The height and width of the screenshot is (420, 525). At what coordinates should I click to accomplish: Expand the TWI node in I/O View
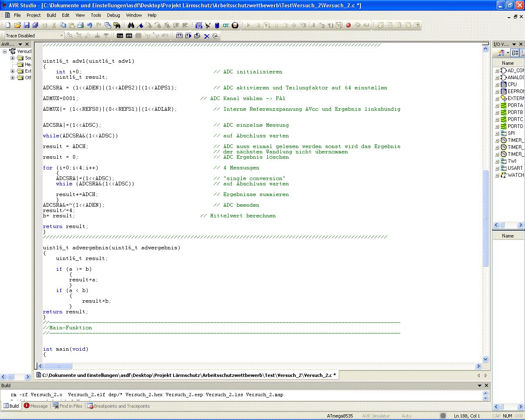[497, 162]
